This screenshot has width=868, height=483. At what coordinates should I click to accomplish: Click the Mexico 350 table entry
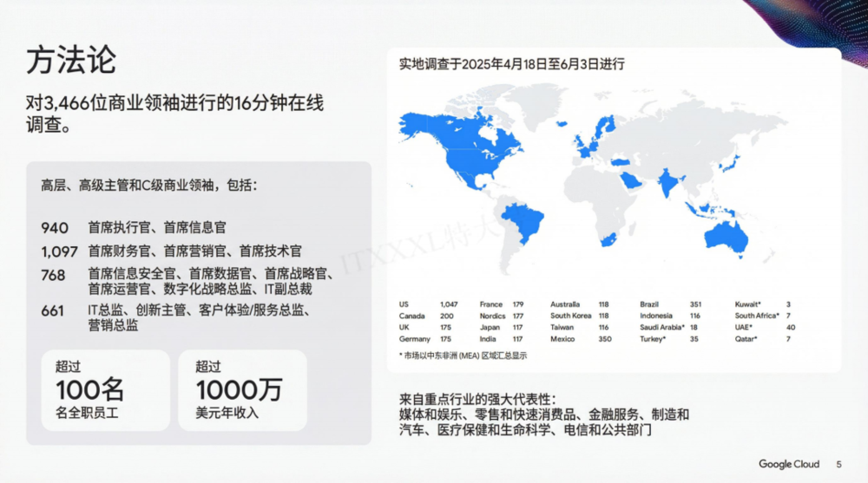click(x=580, y=339)
